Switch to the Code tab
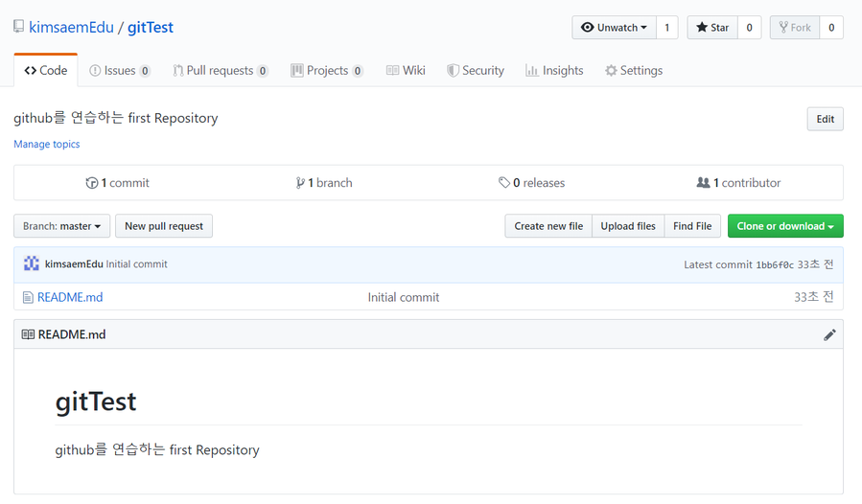This screenshot has width=862, height=504. [x=46, y=70]
